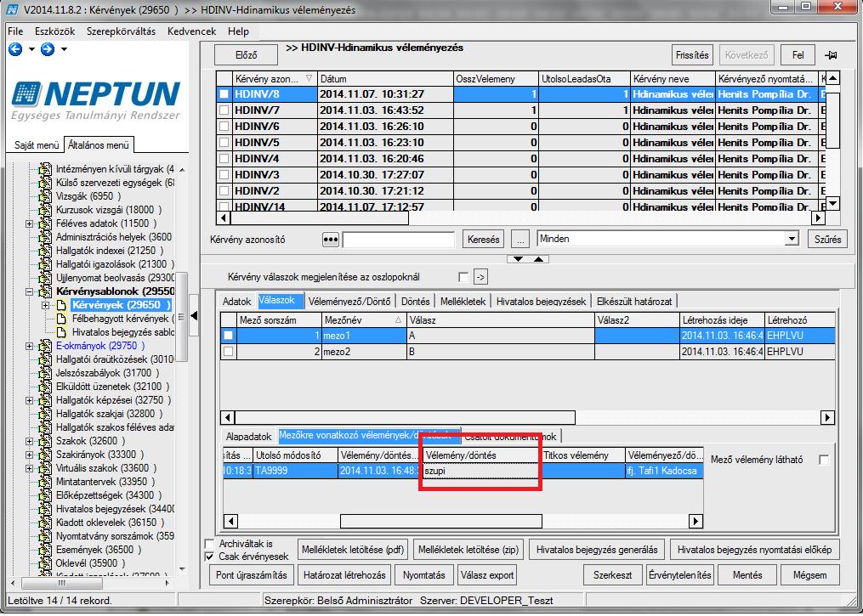This screenshot has width=863, height=616.
Task: Click the Hallgatók indexei (21250) tree icon
Action: [45, 251]
